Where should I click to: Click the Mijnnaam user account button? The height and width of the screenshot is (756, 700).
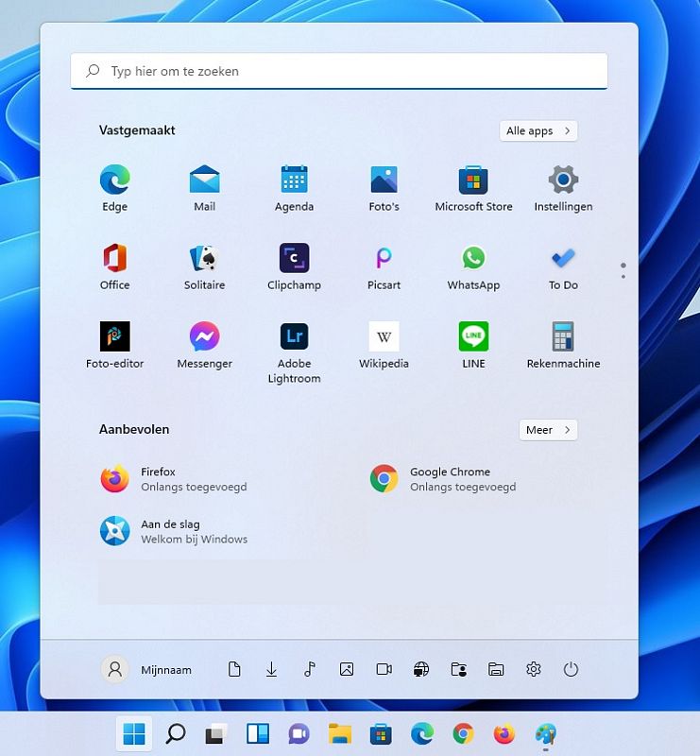[x=146, y=669]
